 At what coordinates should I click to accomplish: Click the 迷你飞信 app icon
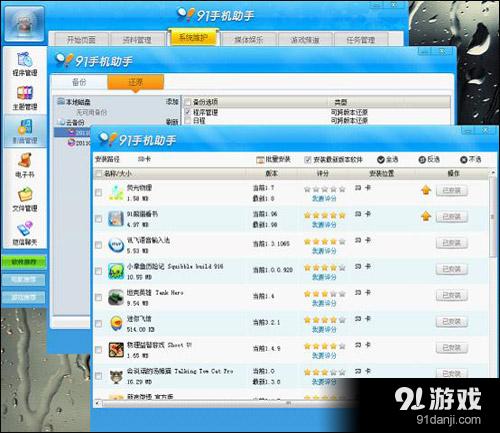point(116,323)
